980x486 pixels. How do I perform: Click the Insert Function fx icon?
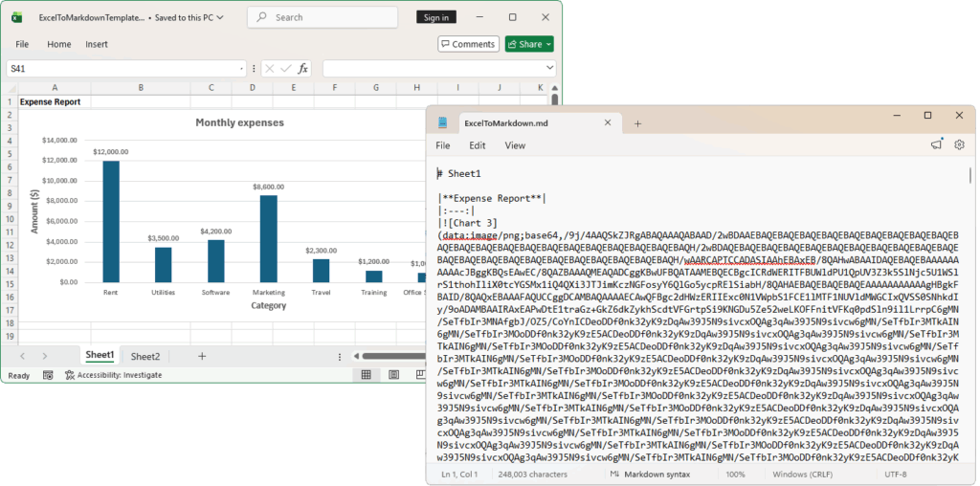click(x=302, y=69)
